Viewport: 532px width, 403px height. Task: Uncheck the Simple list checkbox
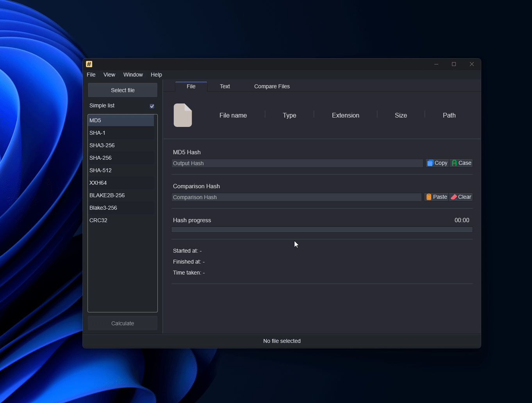coord(152,106)
